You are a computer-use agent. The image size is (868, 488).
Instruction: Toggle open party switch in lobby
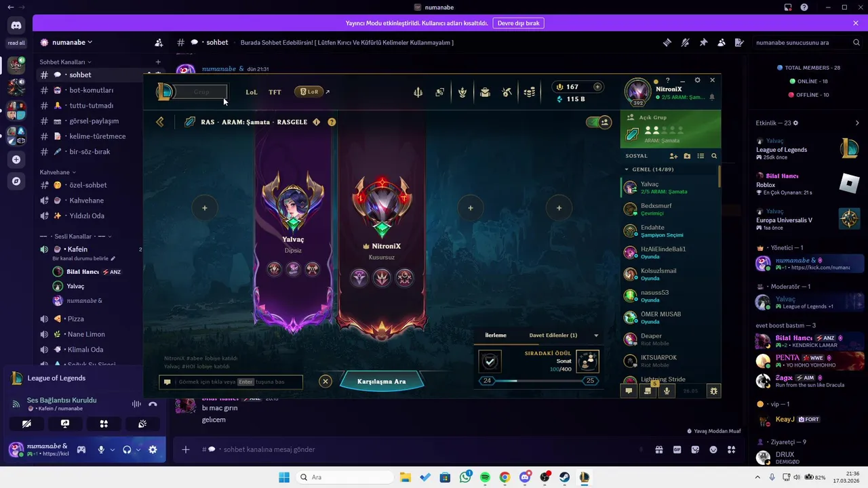(x=598, y=122)
